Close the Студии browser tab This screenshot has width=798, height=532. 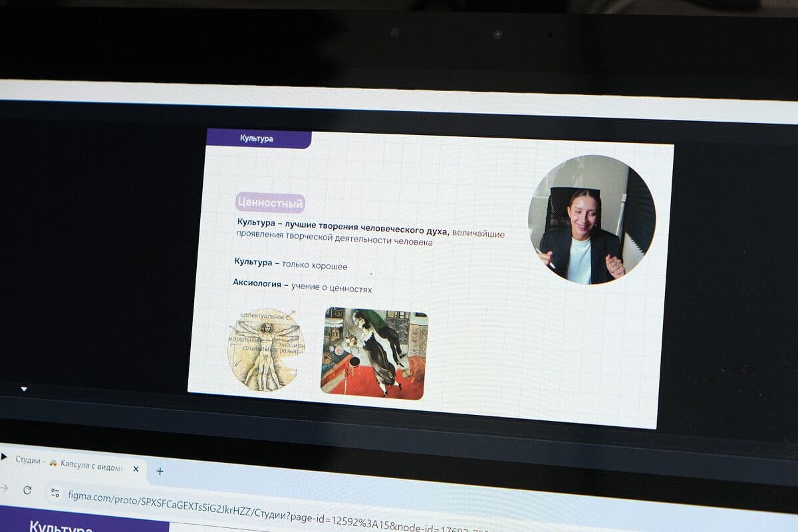[x=136, y=469]
